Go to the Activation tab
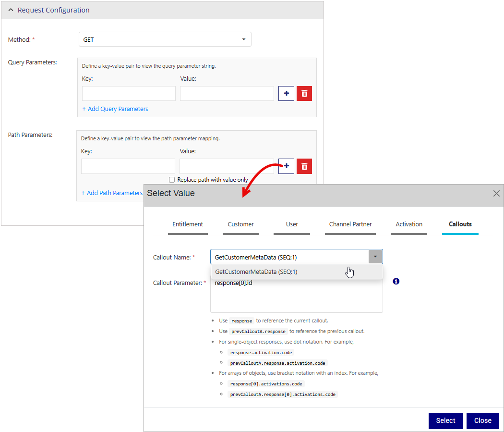This screenshot has width=504, height=432. pyautogui.click(x=408, y=224)
